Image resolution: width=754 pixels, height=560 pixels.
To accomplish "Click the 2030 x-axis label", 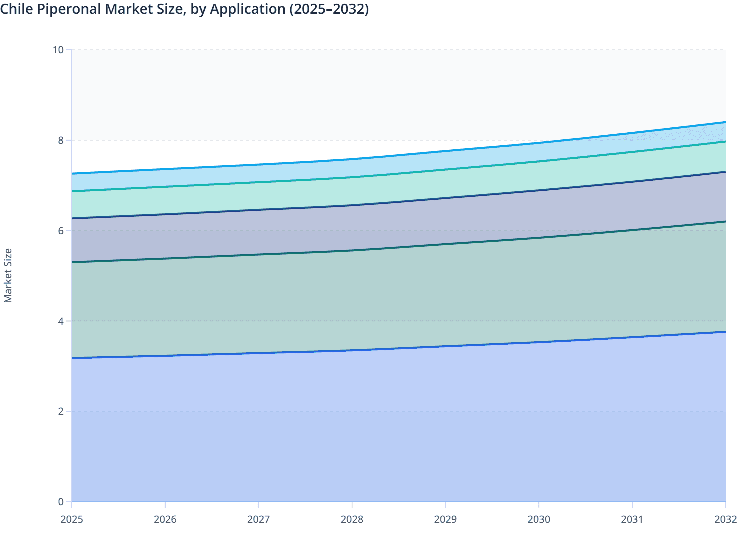I will coord(538,520).
